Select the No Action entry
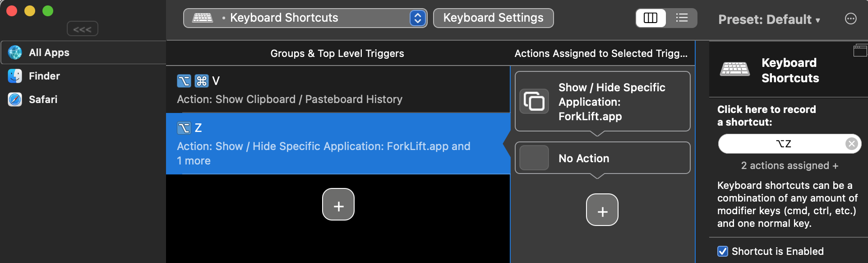This screenshot has height=263, width=868. (x=602, y=158)
